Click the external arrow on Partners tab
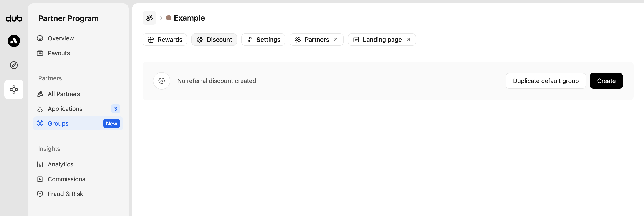The width and height of the screenshot is (644, 216). 336,40
